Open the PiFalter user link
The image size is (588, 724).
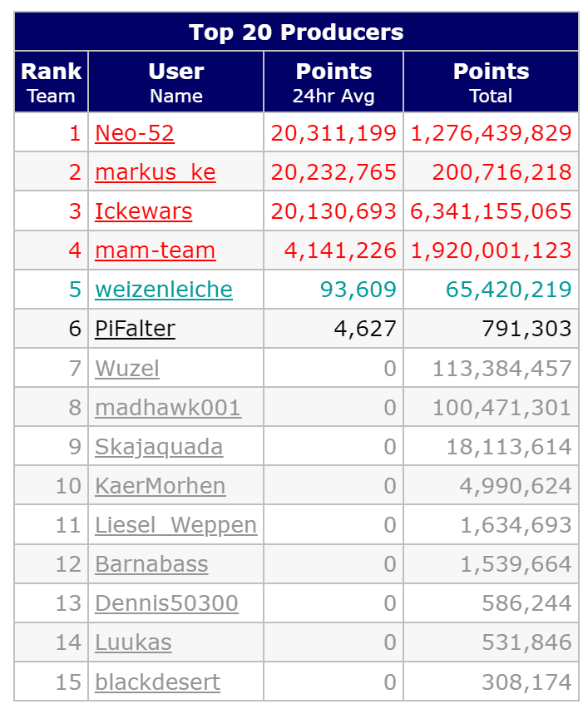point(135,329)
